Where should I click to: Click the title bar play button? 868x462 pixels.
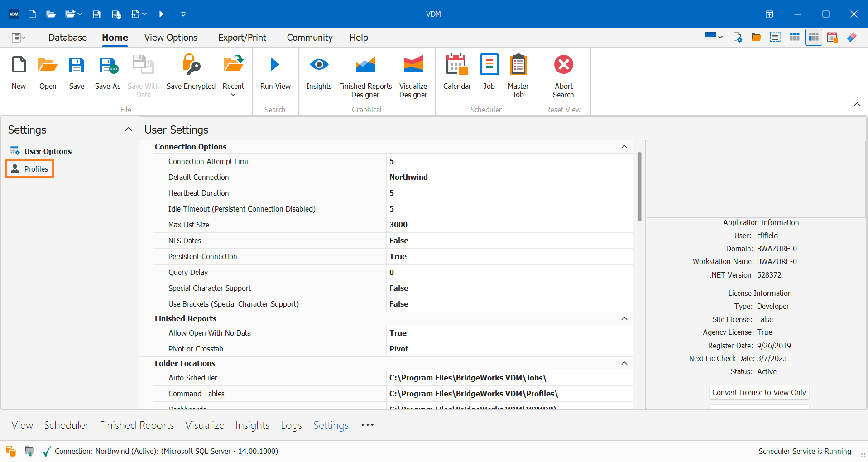pyautogui.click(x=161, y=14)
